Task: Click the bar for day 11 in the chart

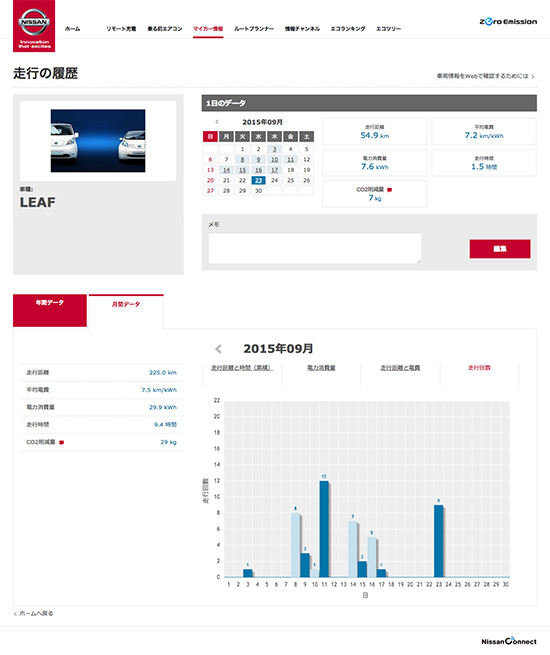Action: pos(324,529)
